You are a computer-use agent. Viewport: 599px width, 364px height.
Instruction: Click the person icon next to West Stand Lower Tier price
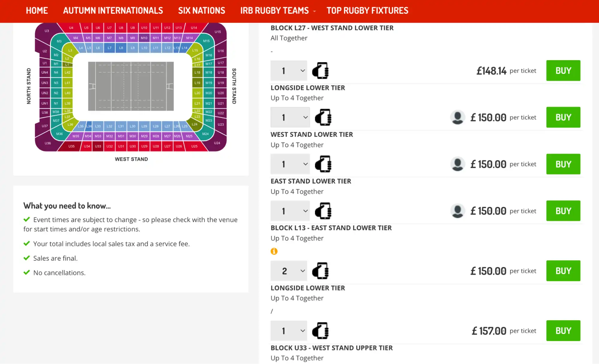point(458,164)
